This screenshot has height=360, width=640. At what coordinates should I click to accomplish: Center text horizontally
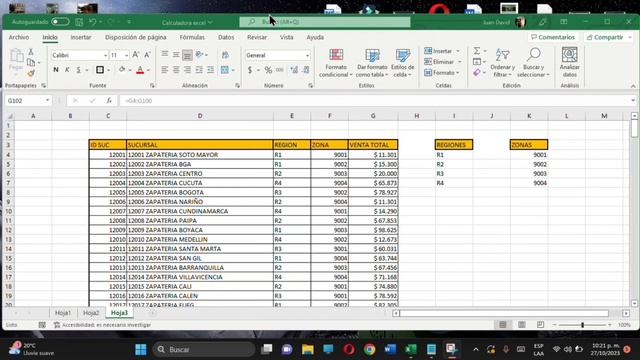click(x=176, y=70)
